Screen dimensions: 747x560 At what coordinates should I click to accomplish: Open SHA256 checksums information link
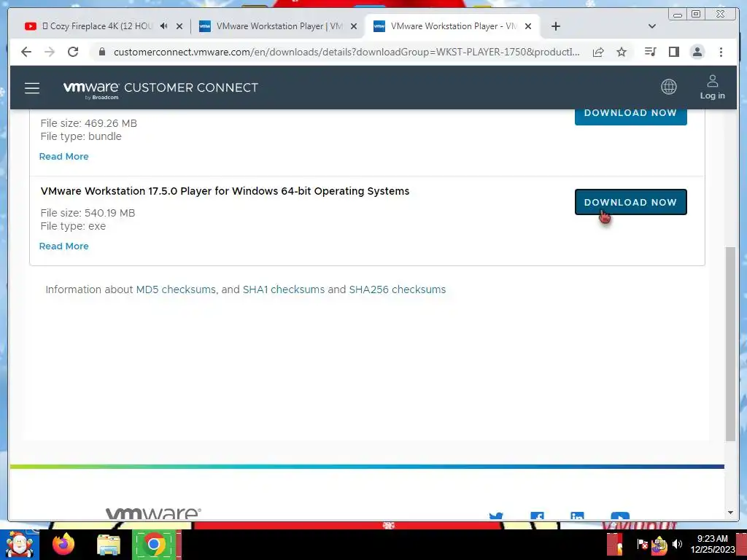398,289
